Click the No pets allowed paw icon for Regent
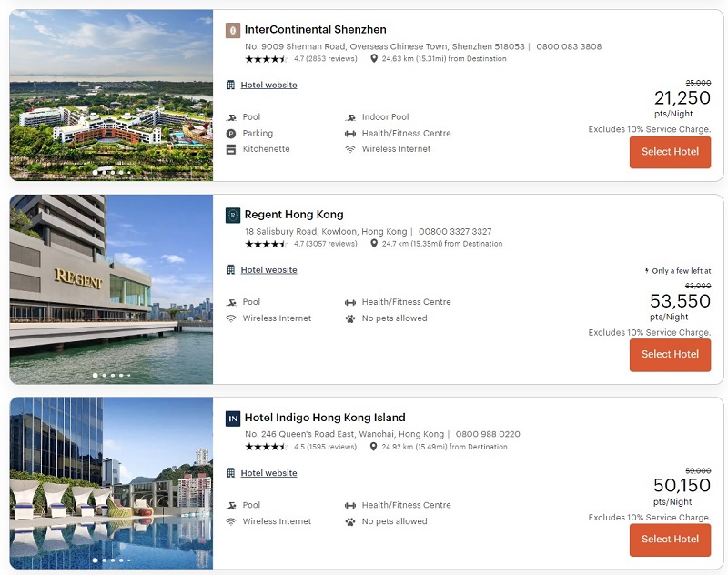Viewport: 728px width, 575px height. [x=350, y=318]
